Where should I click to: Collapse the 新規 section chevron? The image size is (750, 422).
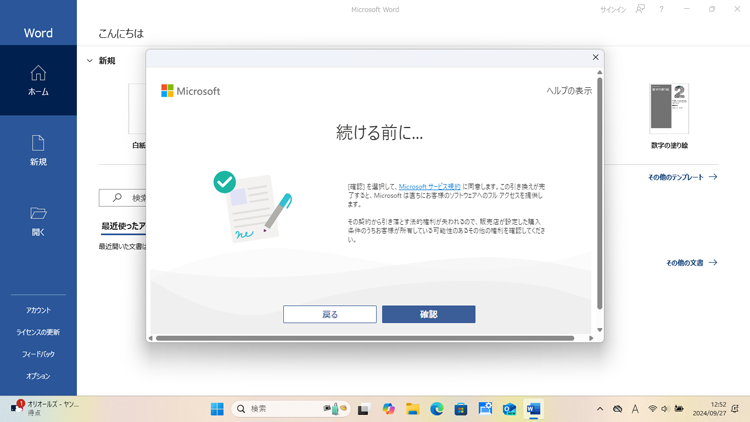point(90,61)
